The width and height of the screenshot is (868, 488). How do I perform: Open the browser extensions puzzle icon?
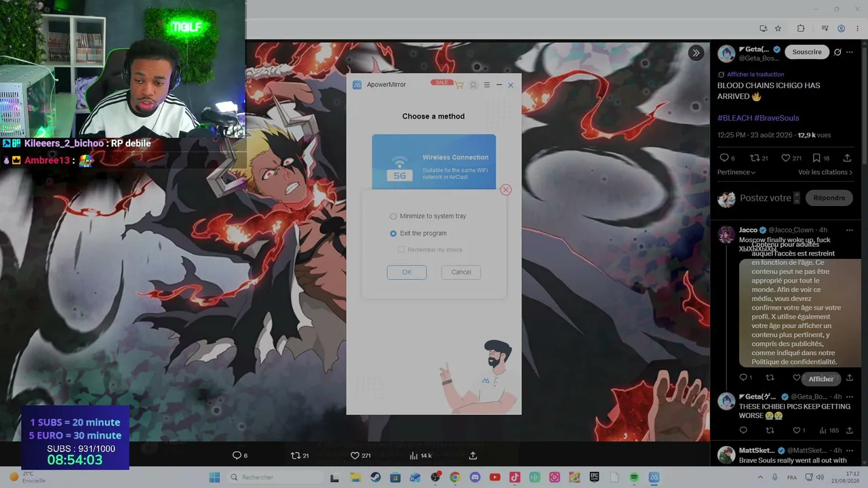(801, 28)
